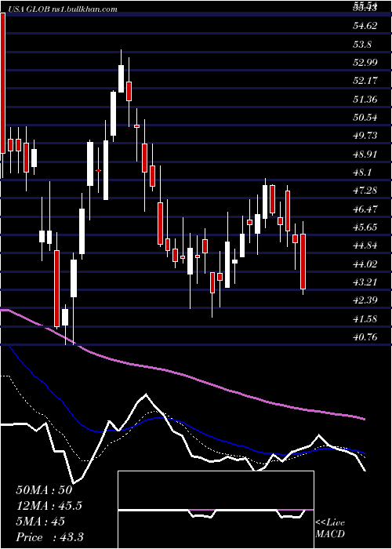
Task: Click the 52.99 price level label
Action: [365, 62]
